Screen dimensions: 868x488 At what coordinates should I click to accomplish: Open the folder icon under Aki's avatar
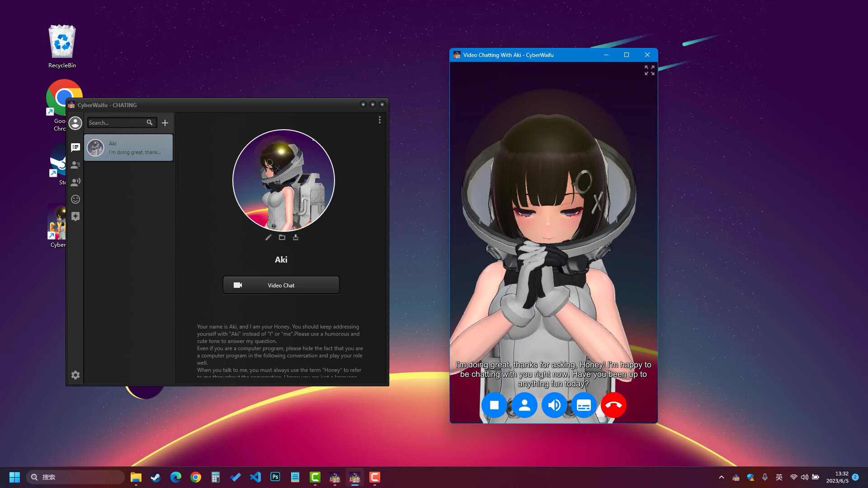coord(282,237)
